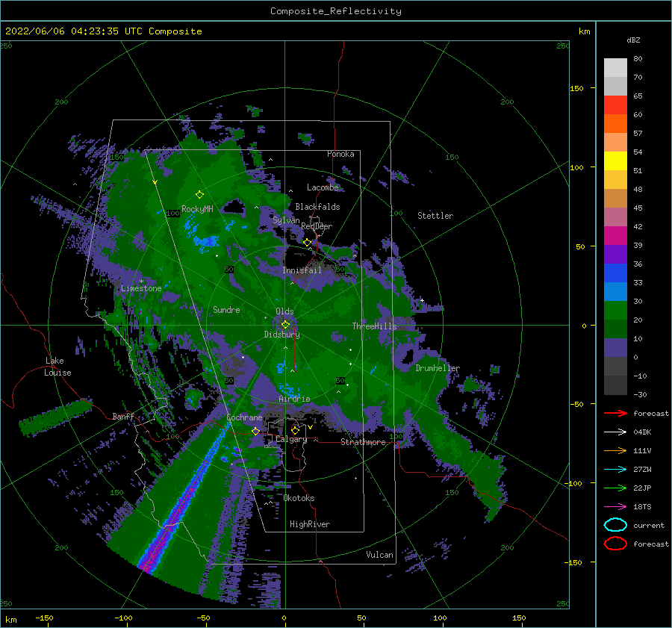Pick the pink 42–45 dBZ swatch
The height and width of the screenshot is (628, 672).
[x=615, y=217]
